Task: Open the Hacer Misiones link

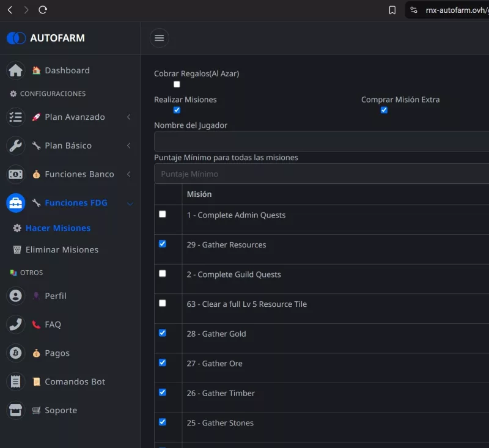Action: pos(58,228)
